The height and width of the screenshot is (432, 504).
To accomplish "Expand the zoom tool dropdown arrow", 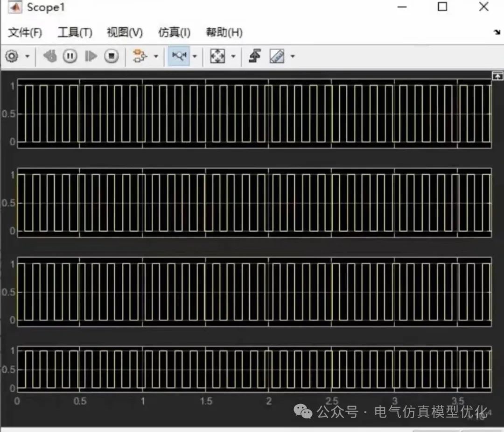I will click(195, 57).
